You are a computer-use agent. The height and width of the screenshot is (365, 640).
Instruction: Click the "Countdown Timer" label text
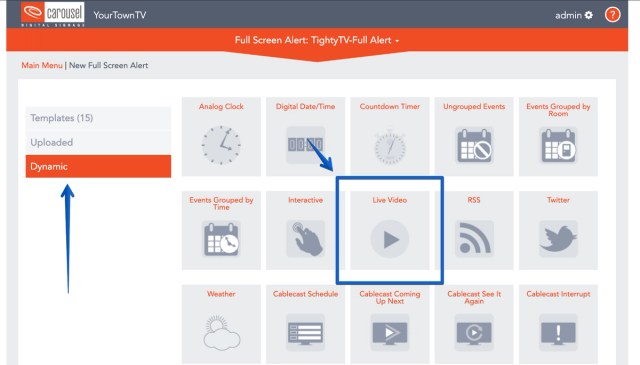click(390, 106)
